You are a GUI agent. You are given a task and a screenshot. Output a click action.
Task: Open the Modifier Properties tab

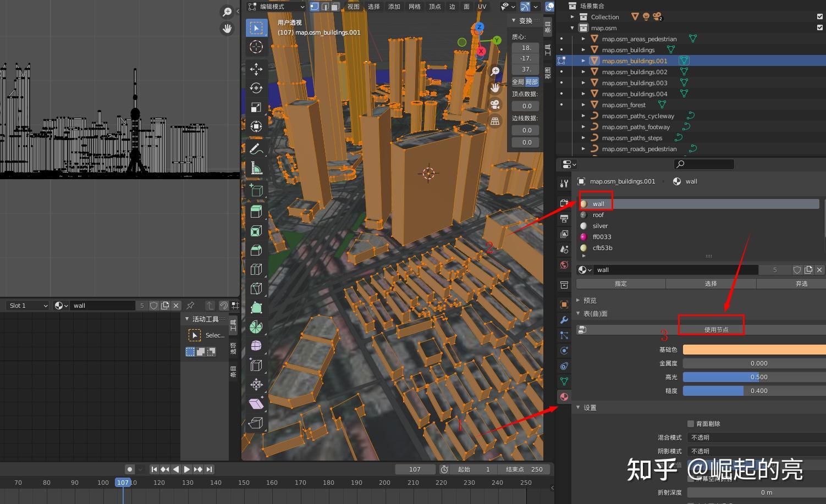564,319
